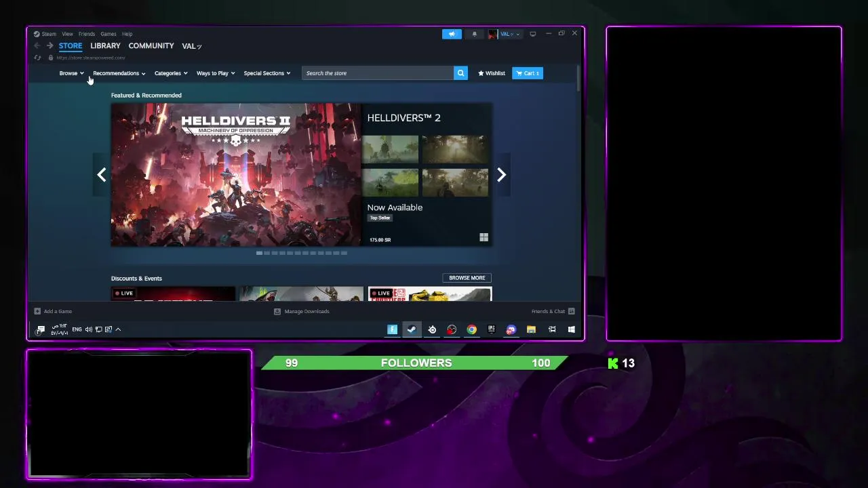This screenshot has width=868, height=488.
Task: Switch to the LIBRARY tab
Action: point(105,46)
